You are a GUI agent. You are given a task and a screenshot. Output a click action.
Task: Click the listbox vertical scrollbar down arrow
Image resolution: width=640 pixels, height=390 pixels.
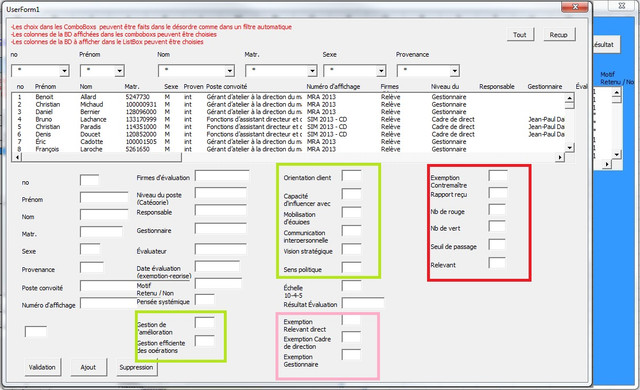pyautogui.click(x=570, y=147)
